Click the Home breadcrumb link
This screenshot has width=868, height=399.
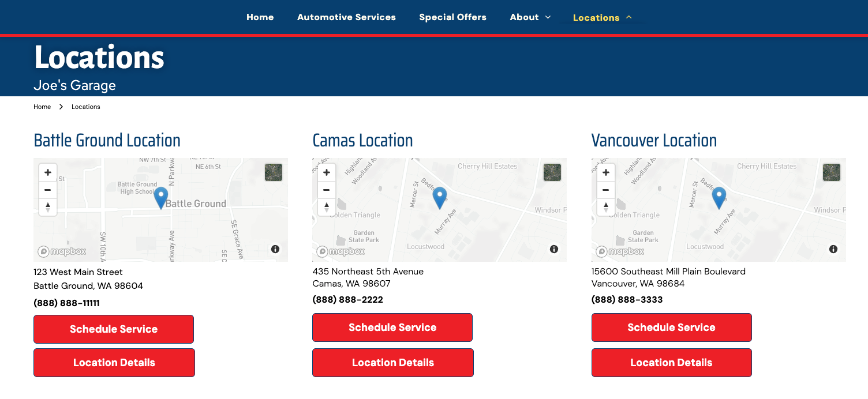point(42,107)
